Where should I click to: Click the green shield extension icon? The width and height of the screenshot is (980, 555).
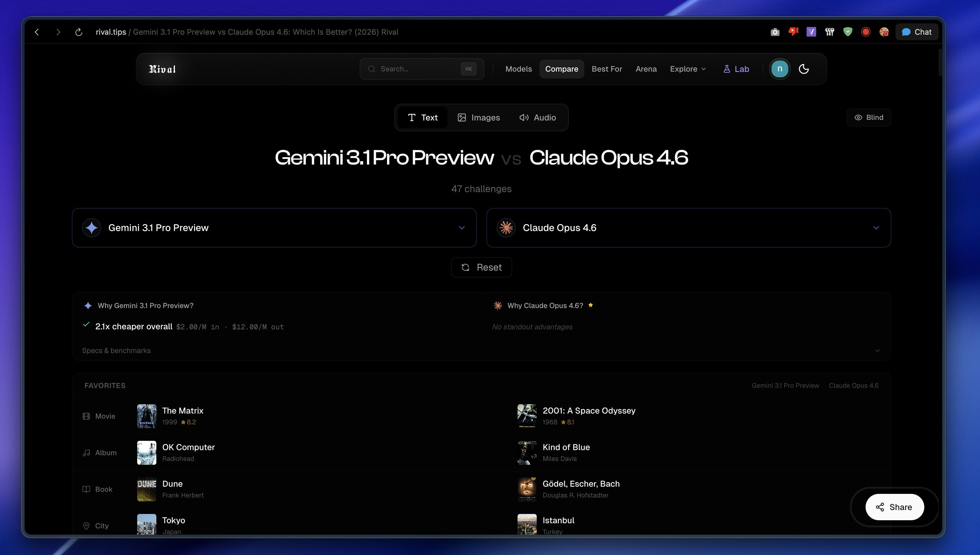click(x=847, y=32)
